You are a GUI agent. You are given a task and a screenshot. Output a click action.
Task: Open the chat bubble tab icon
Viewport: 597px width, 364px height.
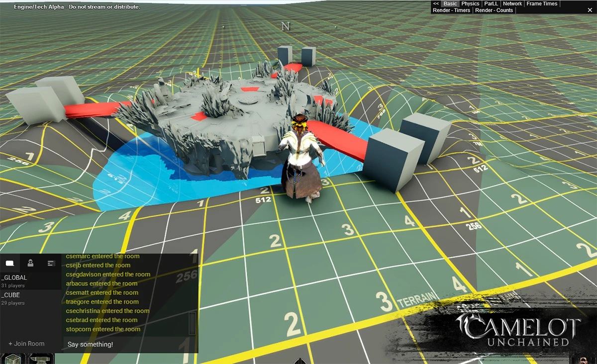pos(10,263)
